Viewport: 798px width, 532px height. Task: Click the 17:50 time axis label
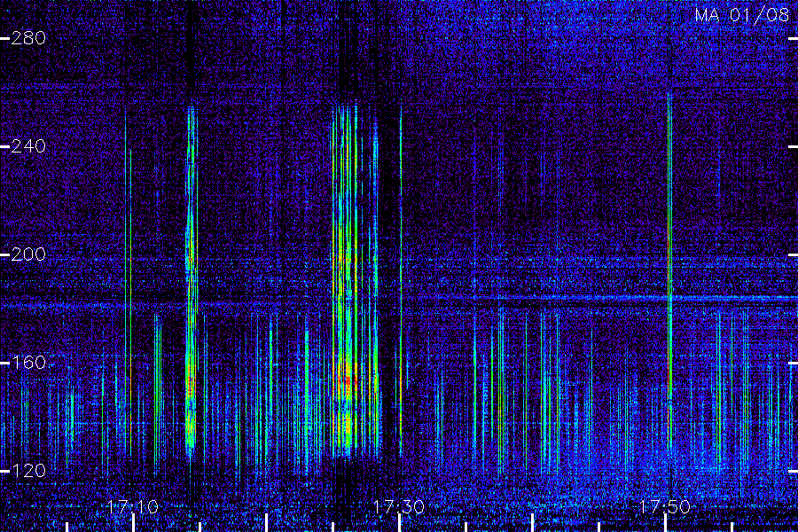665,506
